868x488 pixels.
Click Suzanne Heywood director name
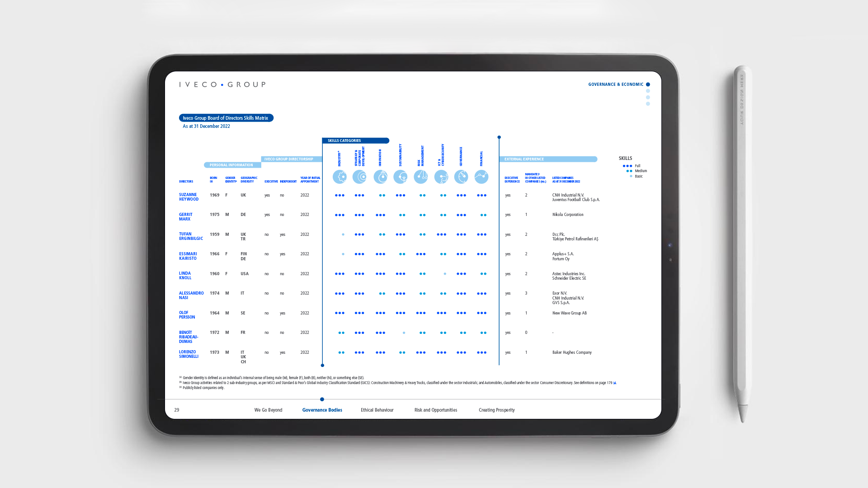[x=189, y=197]
